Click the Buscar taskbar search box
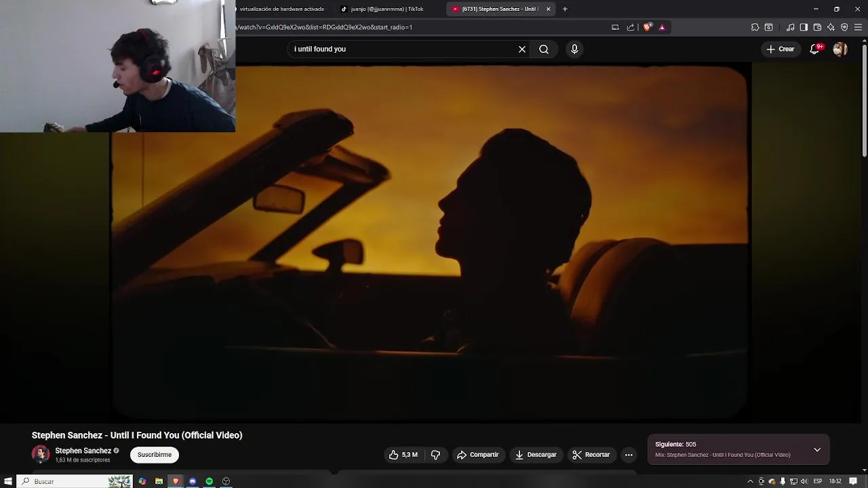The image size is (868, 488). click(76, 481)
